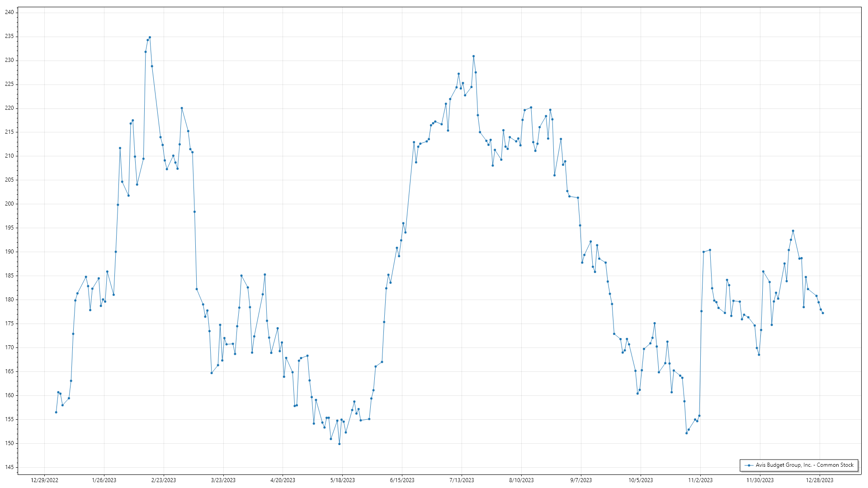Click the last data point of the series

[823, 313]
